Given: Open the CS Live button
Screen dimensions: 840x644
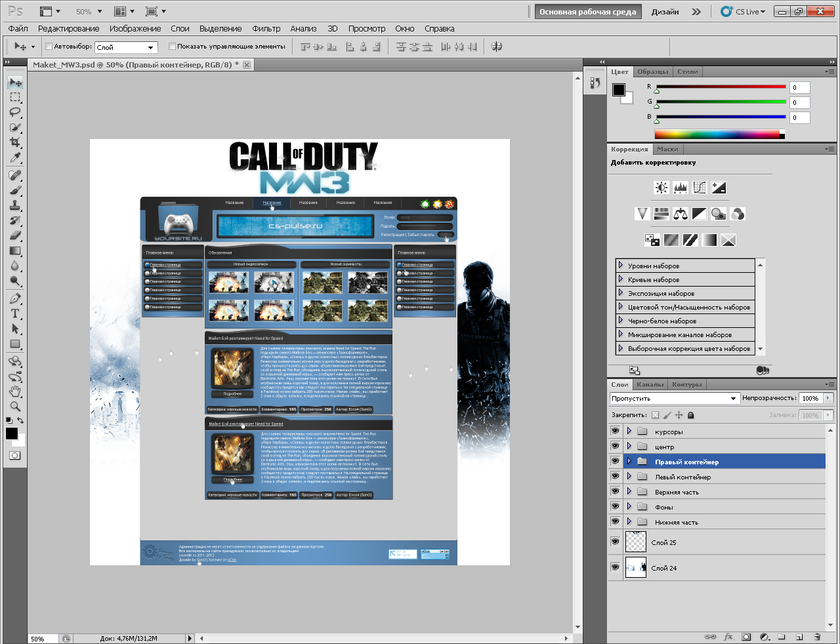Looking at the screenshot, I should point(744,12).
